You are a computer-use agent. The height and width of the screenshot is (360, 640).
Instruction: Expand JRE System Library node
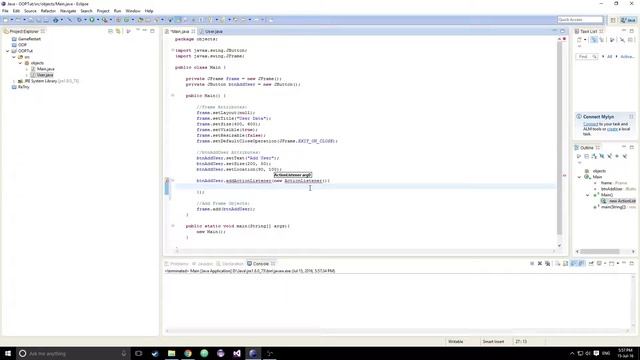point(14,81)
